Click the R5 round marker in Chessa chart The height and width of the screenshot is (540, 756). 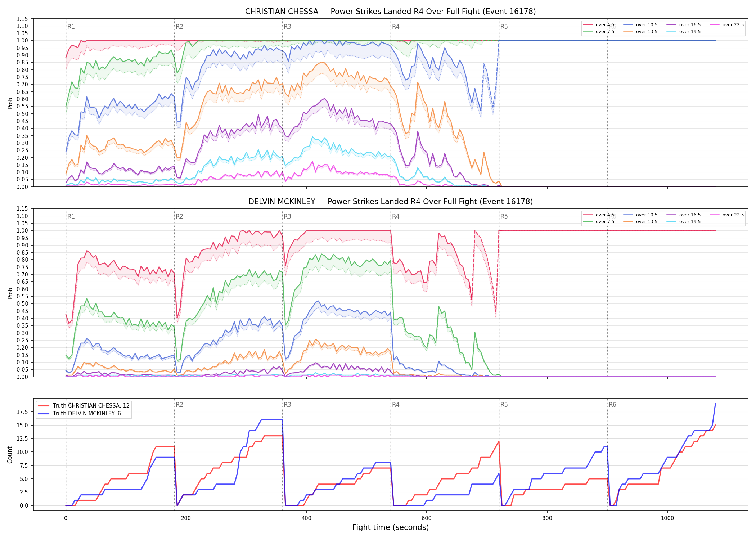pyautogui.click(x=504, y=27)
